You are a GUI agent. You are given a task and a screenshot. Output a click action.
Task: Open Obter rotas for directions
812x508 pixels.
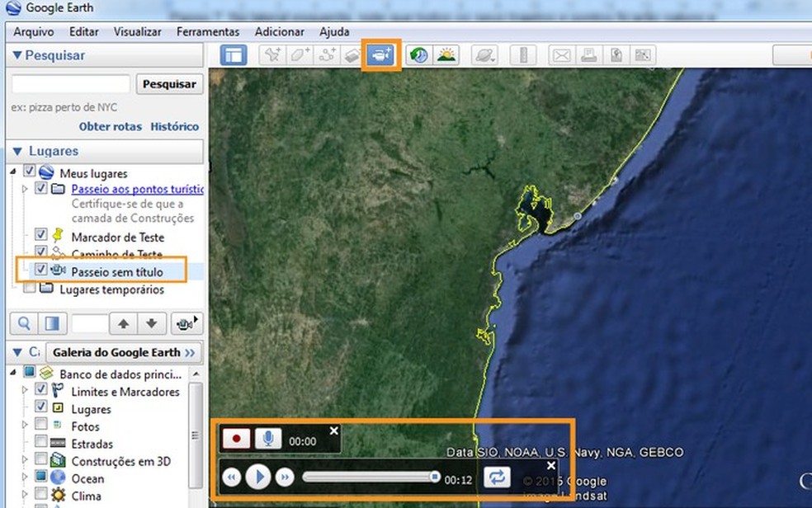tap(110, 127)
